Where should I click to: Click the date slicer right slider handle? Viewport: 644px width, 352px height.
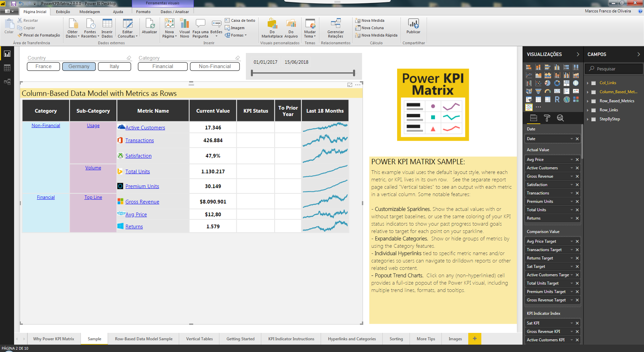354,73
